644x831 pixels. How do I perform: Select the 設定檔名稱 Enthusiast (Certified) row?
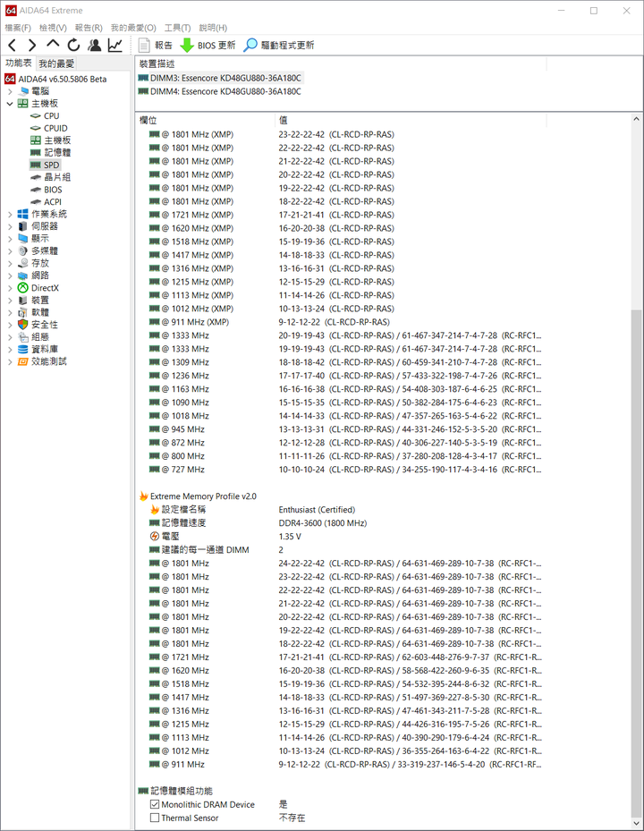click(342, 510)
